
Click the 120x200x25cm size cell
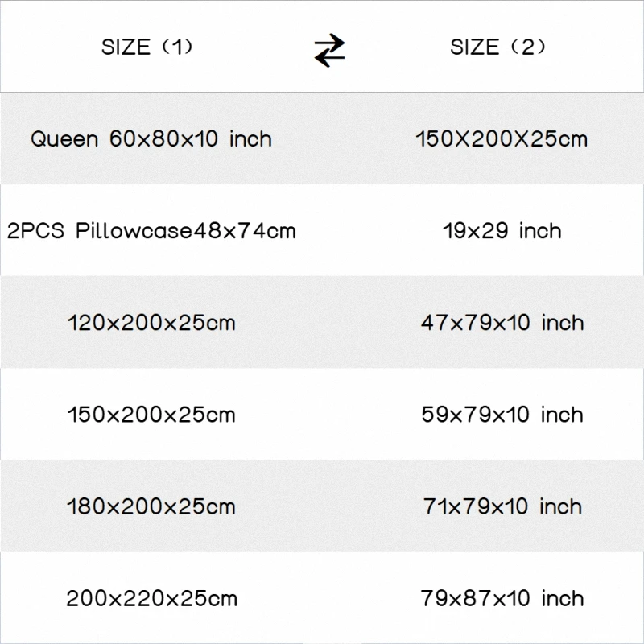(151, 324)
